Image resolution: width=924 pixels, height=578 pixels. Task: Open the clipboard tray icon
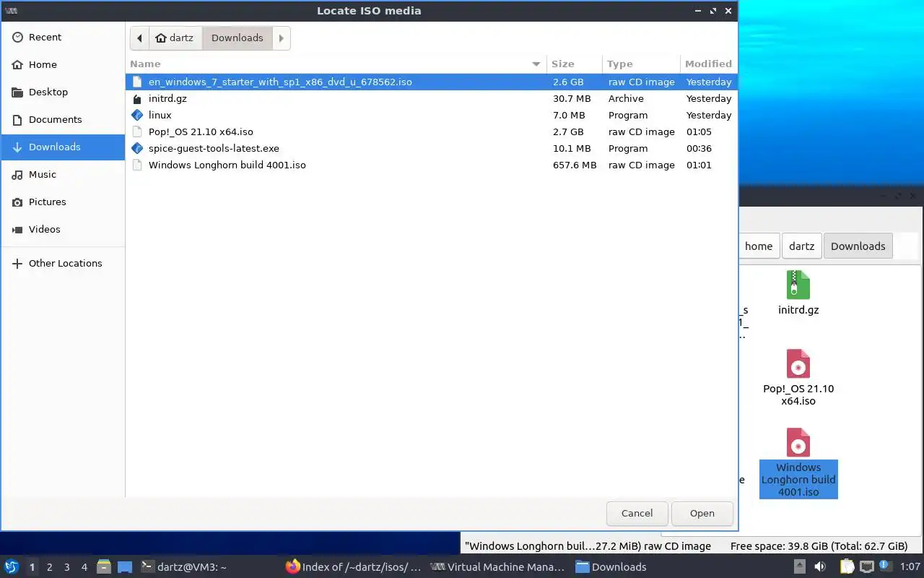(x=847, y=567)
